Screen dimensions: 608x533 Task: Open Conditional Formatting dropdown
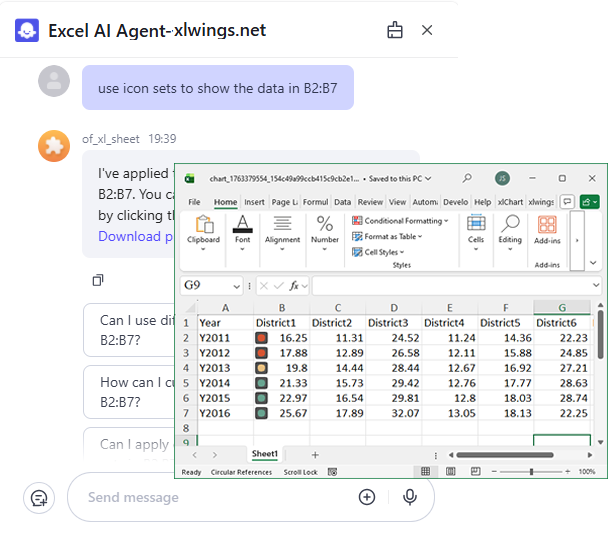400,221
